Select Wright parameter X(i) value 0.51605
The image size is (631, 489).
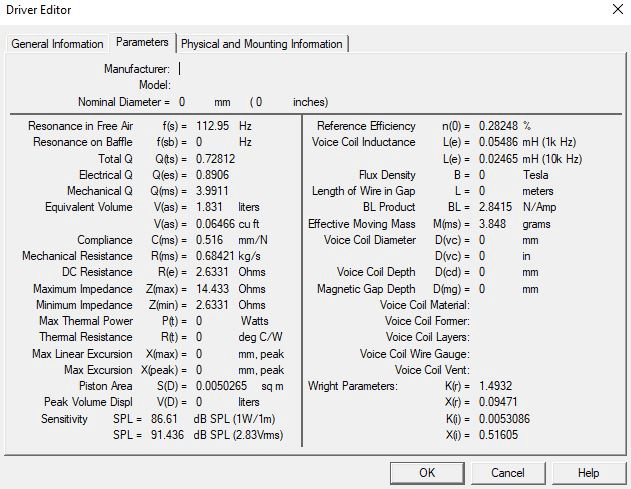(498, 435)
